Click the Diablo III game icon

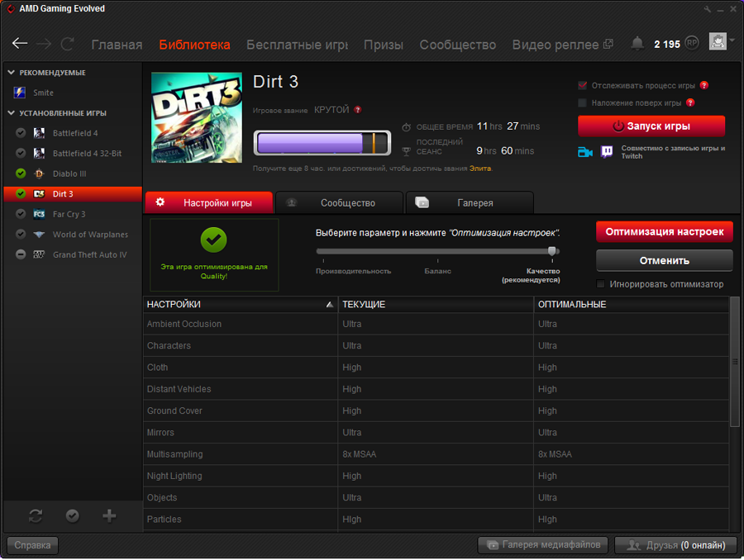39,173
